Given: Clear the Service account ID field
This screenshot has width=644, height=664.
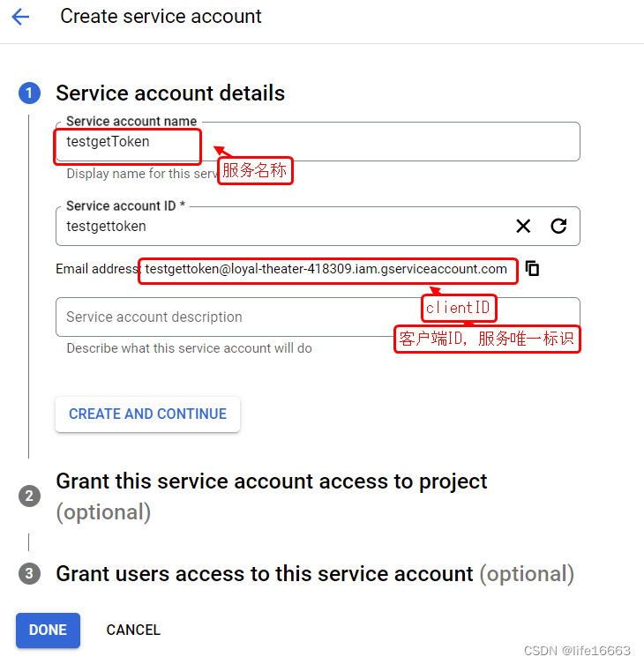Looking at the screenshot, I should [523, 226].
